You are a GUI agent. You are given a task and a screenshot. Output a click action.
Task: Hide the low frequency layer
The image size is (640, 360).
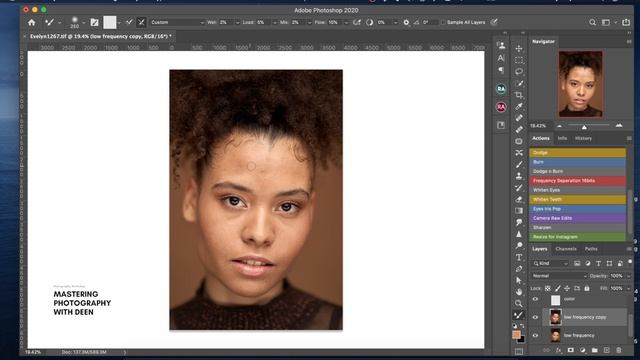pyautogui.click(x=535, y=335)
